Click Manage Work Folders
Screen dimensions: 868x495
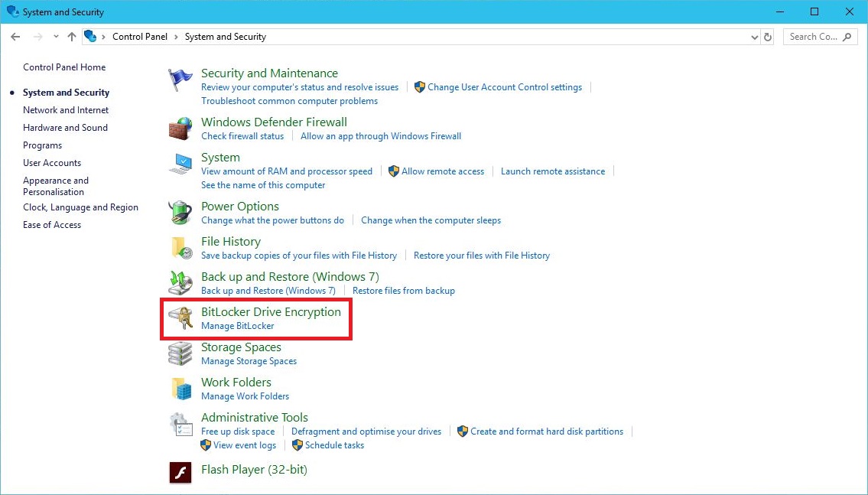245,396
